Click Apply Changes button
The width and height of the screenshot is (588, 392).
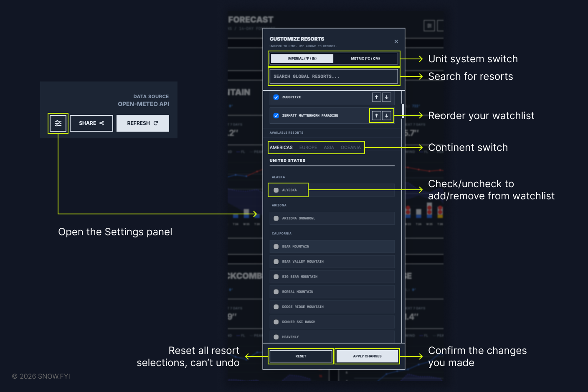click(x=367, y=356)
